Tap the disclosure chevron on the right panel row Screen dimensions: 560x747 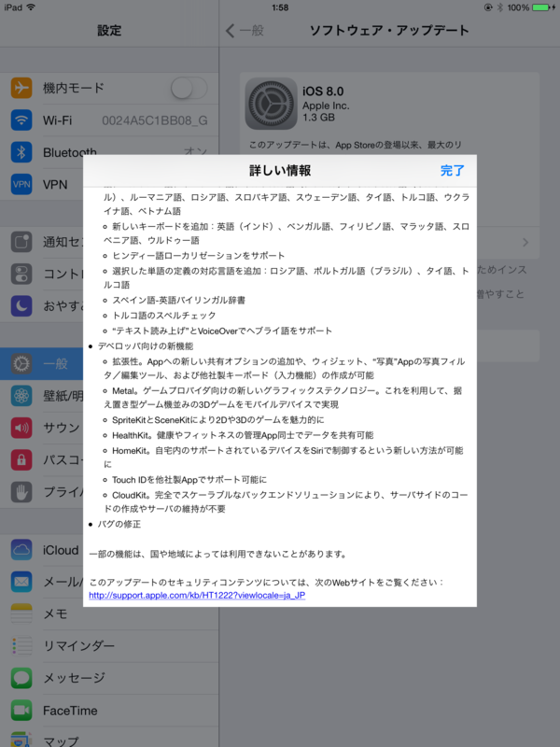pyautogui.click(x=525, y=243)
